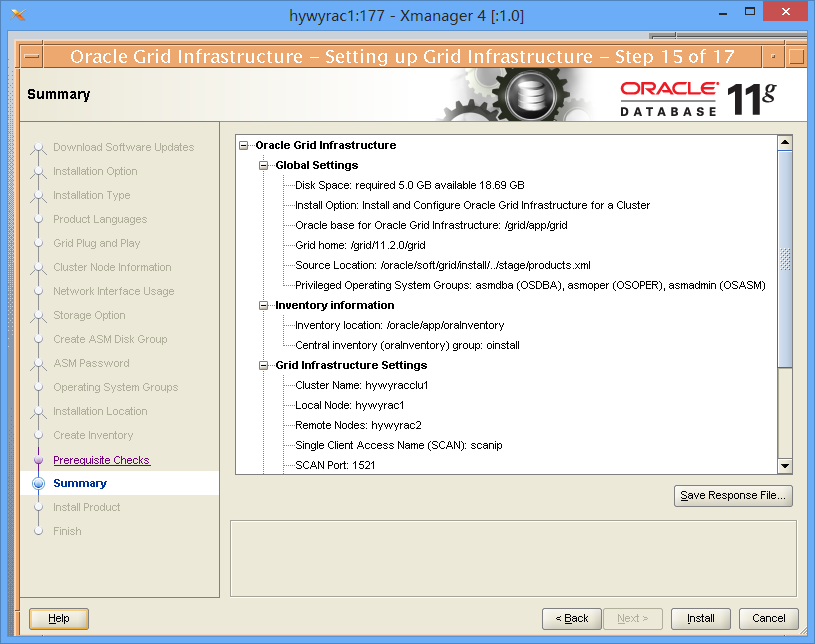Collapse the Inventory information tree node
The width and height of the screenshot is (815, 644).
(264, 306)
